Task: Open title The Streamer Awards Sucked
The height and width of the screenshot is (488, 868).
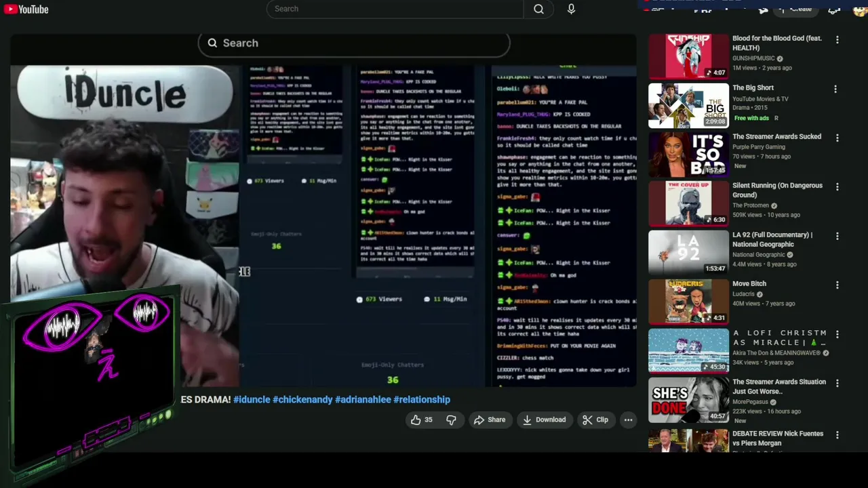Action: point(776,136)
